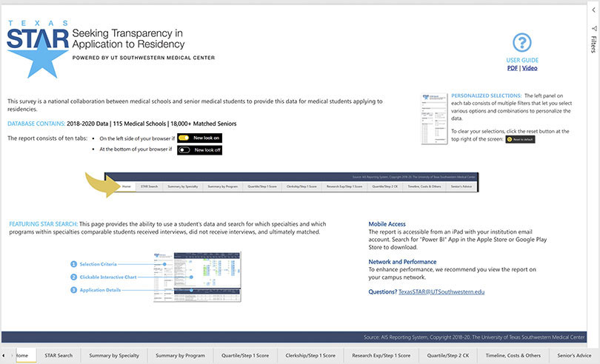Click the filter panel thumbnail image
The image size is (600, 364).
coord(434,118)
